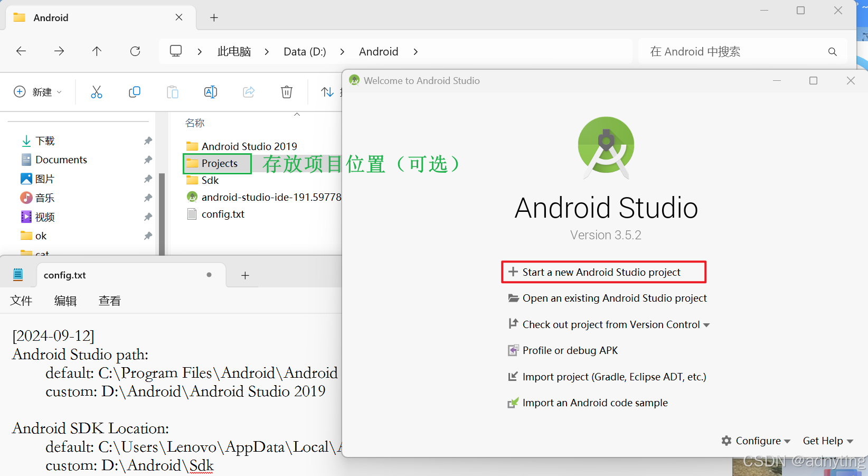Click the Android Studio title bar icon
Image resolution: width=868 pixels, height=476 pixels.
(354, 80)
